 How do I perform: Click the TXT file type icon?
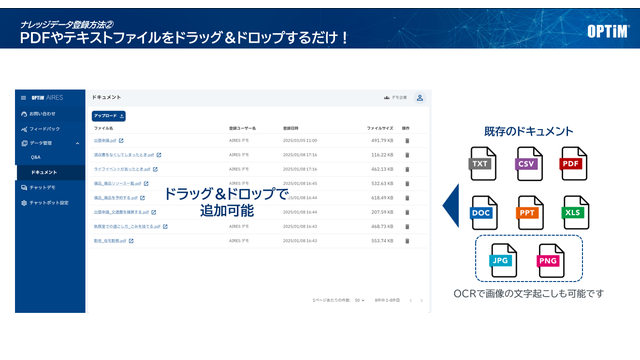tap(482, 164)
